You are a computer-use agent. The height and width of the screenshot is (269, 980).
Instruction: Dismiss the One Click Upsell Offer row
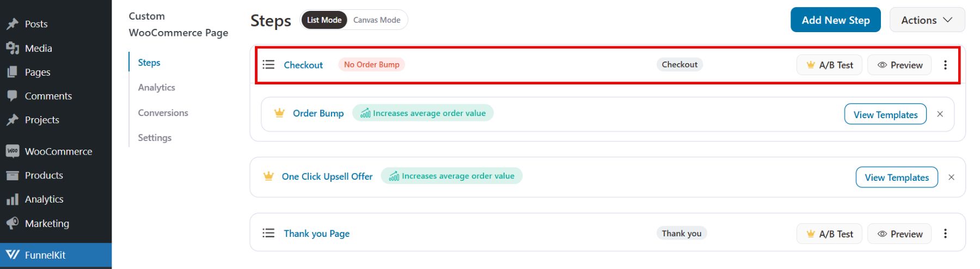(951, 178)
